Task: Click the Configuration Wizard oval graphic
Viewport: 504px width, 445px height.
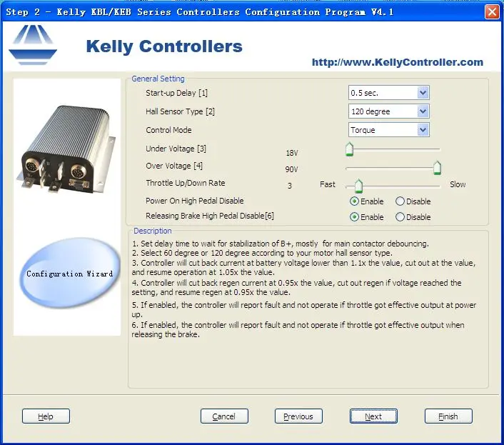Action: tap(70, 273)
